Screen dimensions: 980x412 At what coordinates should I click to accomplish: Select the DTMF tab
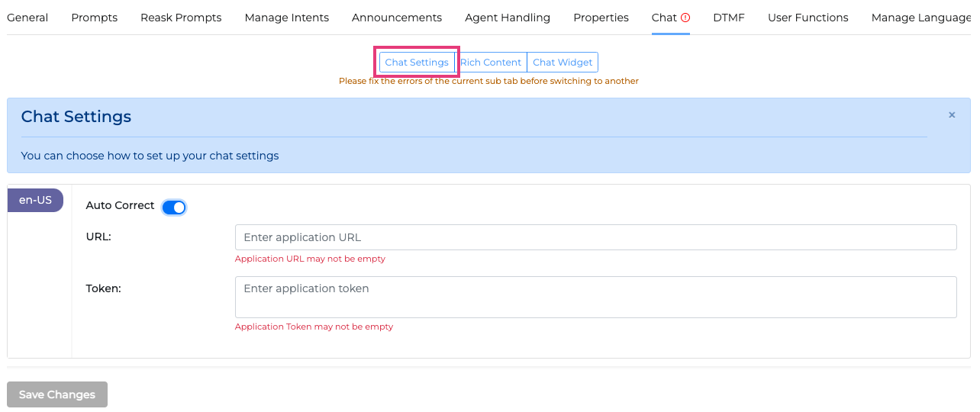pos(729,18)
